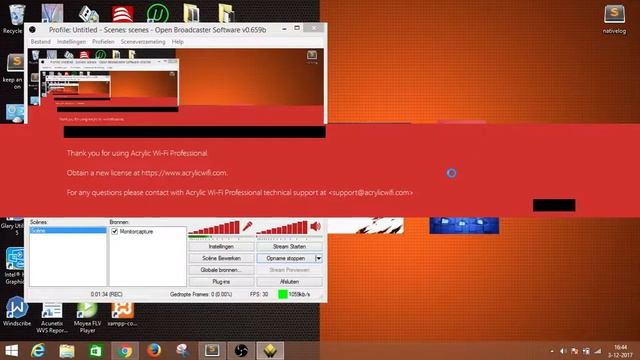Switch to Sublime Text in the taskbar

[212, 351]
